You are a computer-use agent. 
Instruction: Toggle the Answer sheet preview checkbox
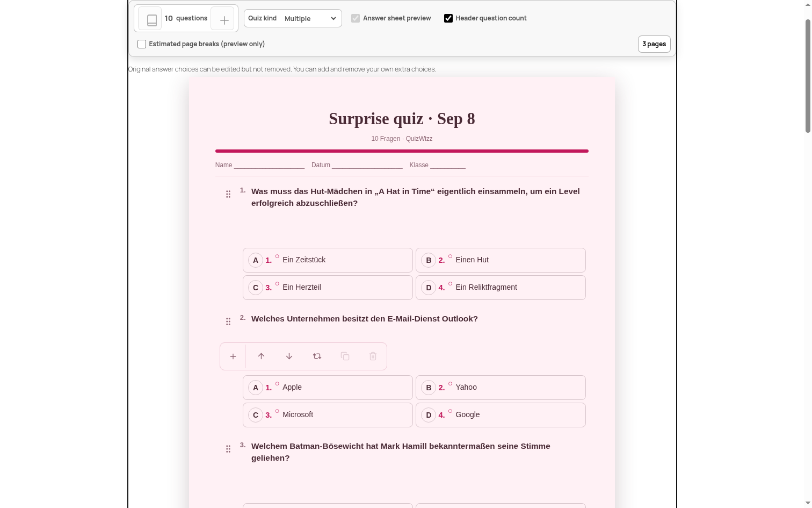point(356,18)
